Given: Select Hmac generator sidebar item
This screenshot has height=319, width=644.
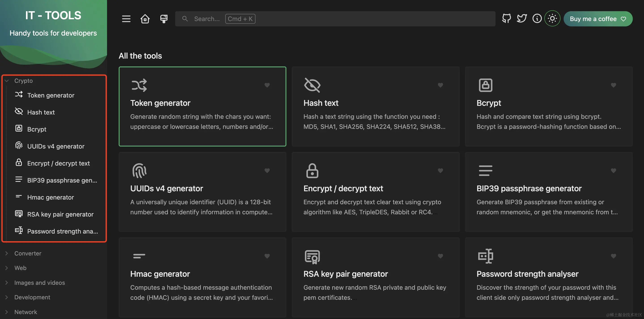Looking at the screenshot, I should tap(51, 197).
